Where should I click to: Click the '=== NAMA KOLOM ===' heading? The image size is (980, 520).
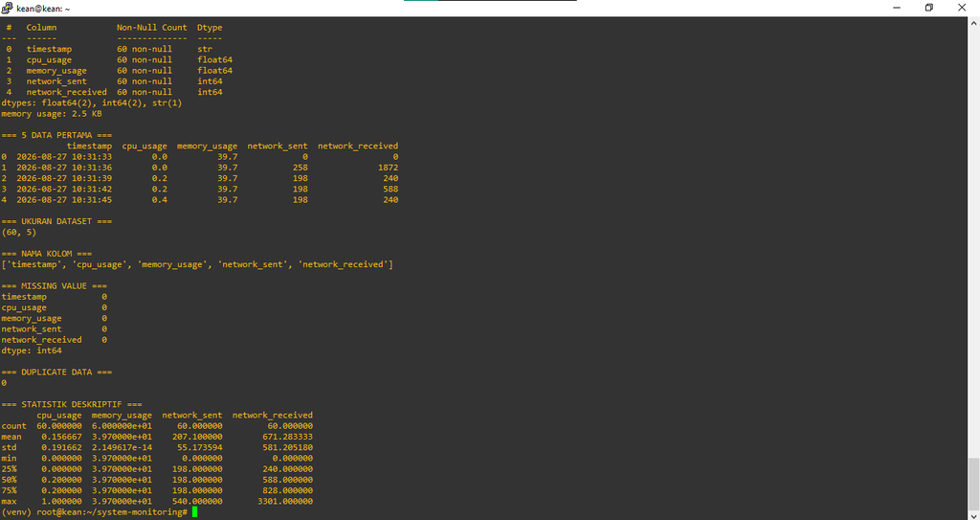[46, 254]
